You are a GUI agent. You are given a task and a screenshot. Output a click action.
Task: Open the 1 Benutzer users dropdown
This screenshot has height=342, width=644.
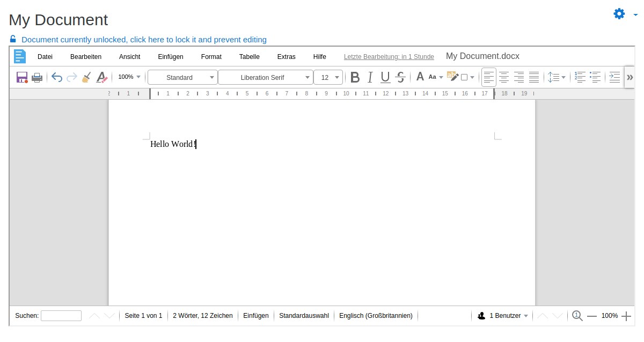coord(503,316)
